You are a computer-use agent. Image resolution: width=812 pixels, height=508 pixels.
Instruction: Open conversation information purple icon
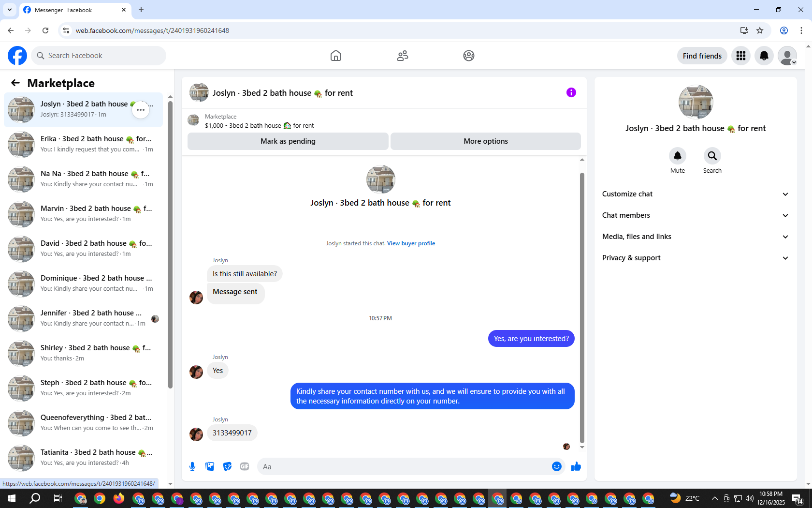point(571,92)
